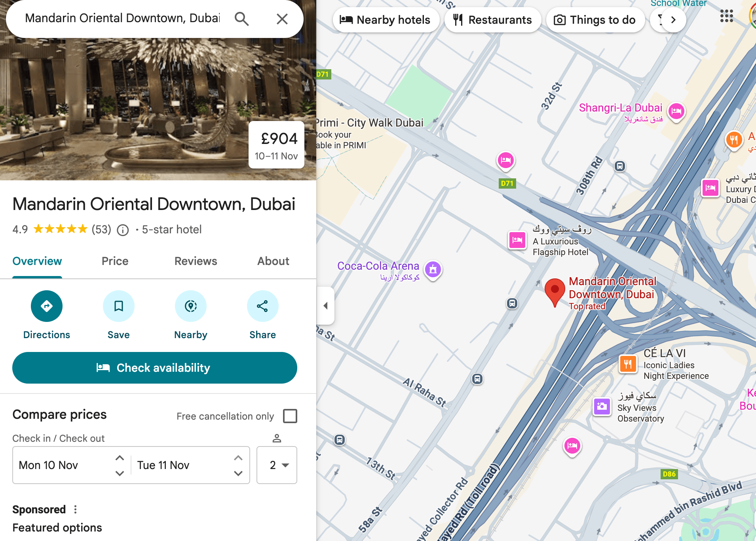Click the Luxury Dubai hotel marker
This screenshot has height=541, width=756.
710,188
